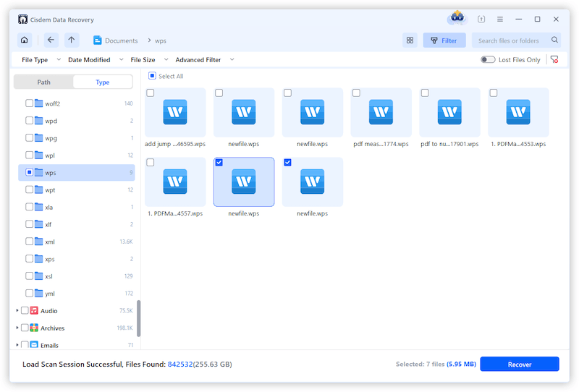Click the 842532 files found link
The width and height of the screenshot is (579, 392).
click(180, 365)
